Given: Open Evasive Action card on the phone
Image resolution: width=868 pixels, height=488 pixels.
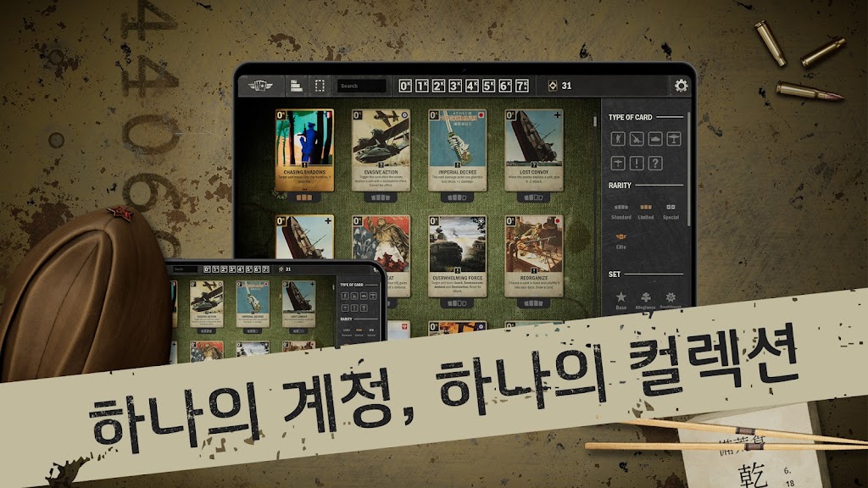Looking at the screenshot, I should [x=207, y=304].
